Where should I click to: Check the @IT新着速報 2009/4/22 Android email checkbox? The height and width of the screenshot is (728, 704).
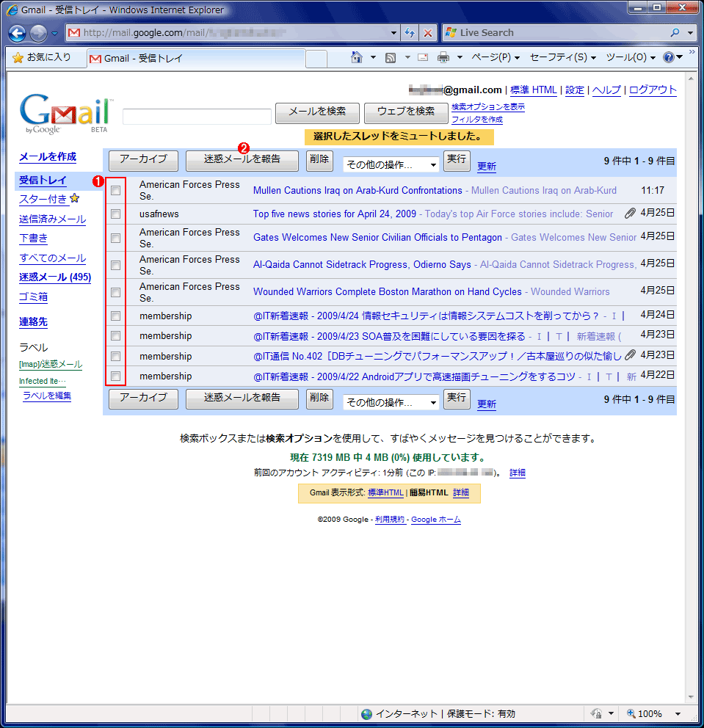(x=116, y=376)
